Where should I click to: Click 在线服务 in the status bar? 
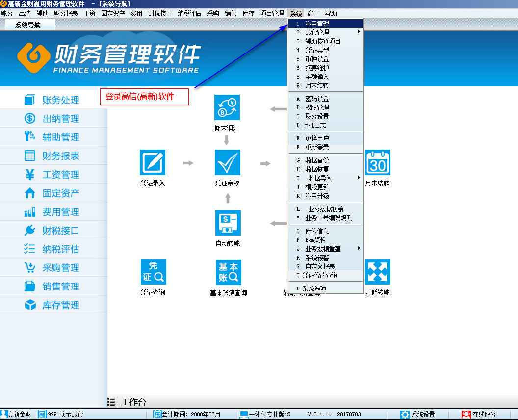coord(484,415)
